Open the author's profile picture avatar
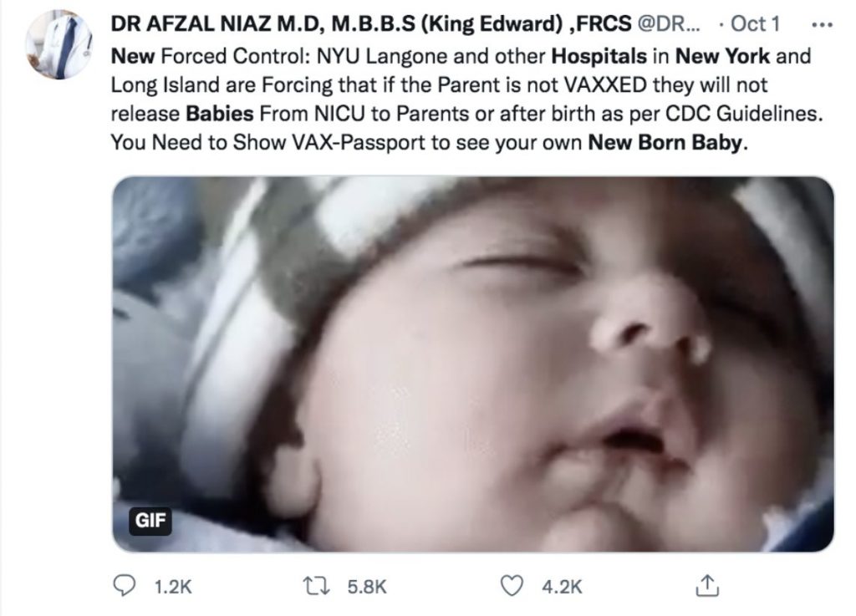Screen dimensions: 856x616 point(60,45)
